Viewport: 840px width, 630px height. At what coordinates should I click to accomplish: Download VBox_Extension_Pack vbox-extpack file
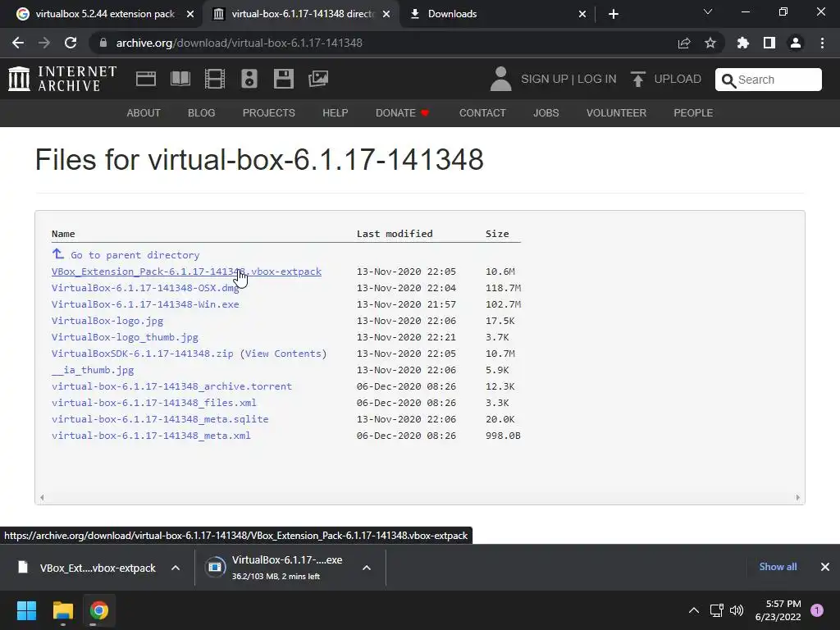tap(186, 272)
